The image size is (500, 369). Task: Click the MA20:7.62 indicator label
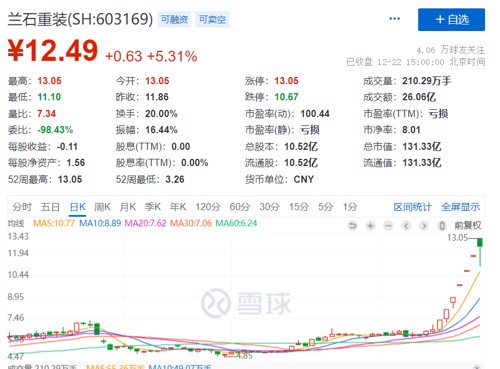click(145, 223)
